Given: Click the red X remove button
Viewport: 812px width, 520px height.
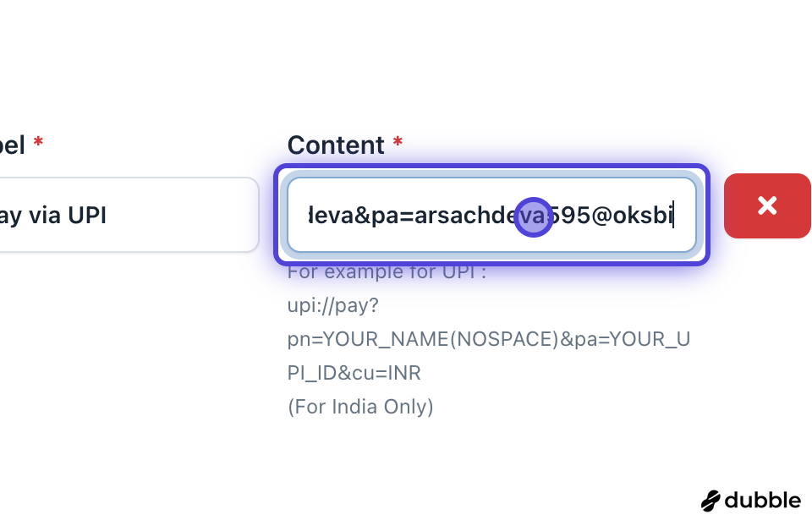Looking at the screenshot, I should (766, 206).
